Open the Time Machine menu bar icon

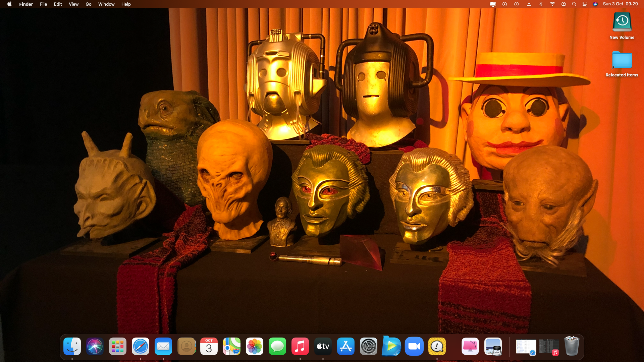[x=517, y=4]
